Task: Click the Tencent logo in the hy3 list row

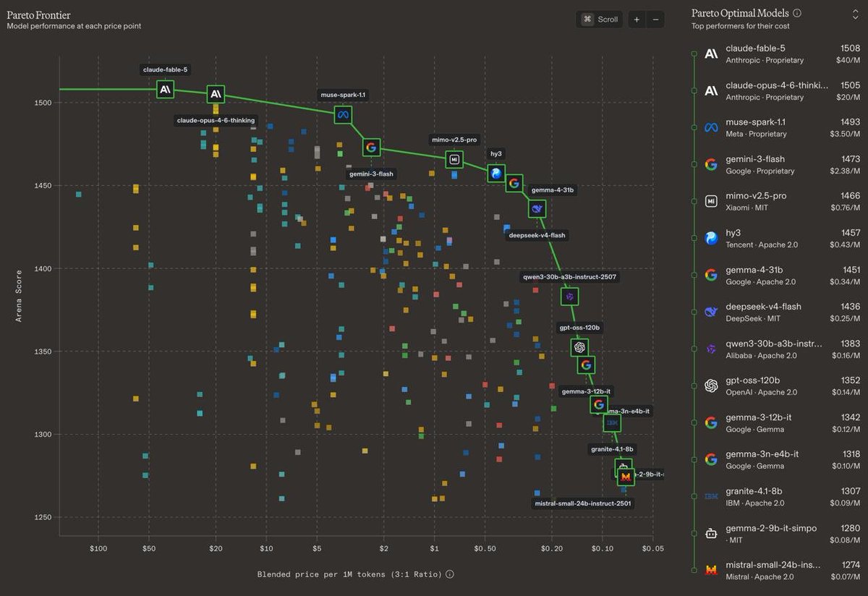Action: pos(711,238)
